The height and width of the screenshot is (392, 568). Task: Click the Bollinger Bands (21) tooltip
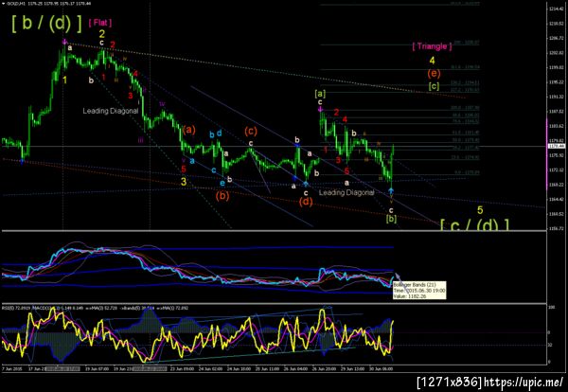coord(419,291)
